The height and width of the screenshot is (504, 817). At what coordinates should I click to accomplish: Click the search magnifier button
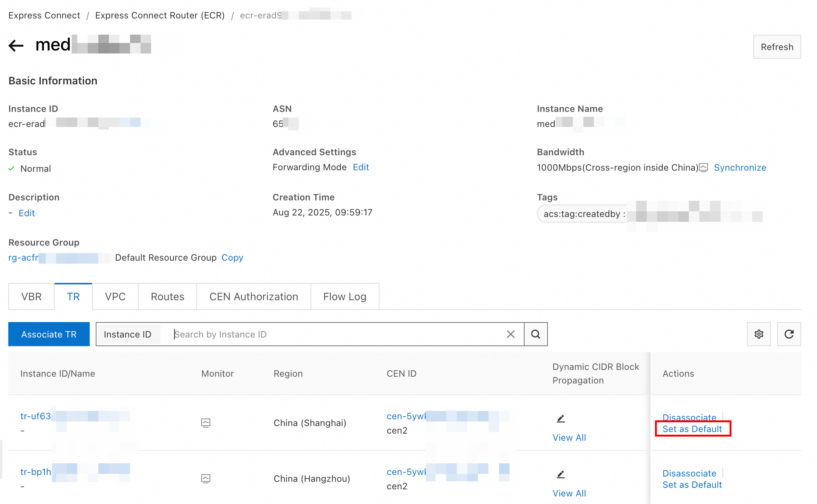(535, 334)
